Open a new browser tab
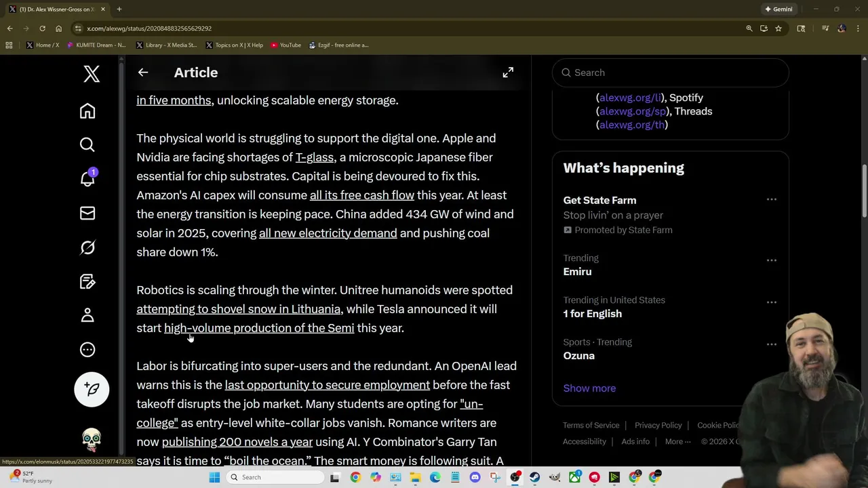The width and height of the screenshot is (868, 488). coord(119,9)
